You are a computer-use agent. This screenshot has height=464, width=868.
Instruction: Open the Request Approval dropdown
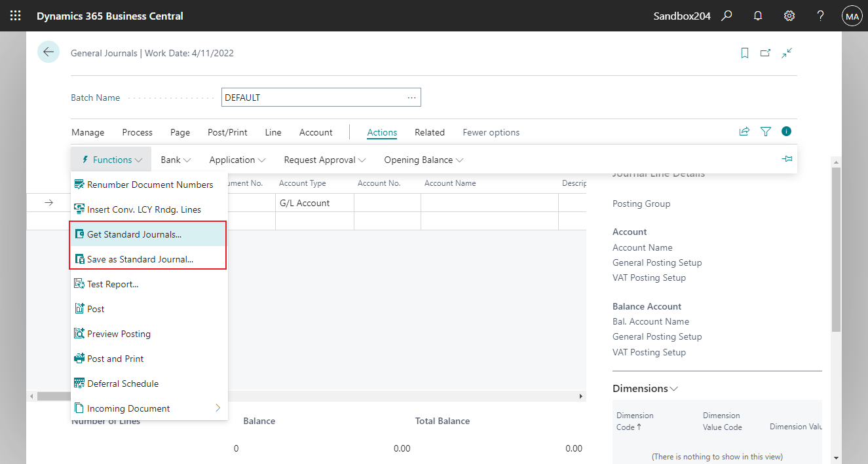324,159
